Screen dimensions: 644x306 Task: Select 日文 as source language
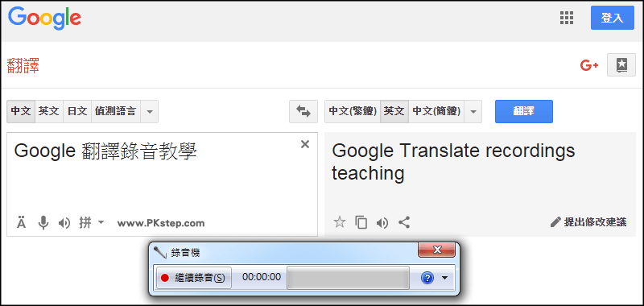tap(77, 111)
